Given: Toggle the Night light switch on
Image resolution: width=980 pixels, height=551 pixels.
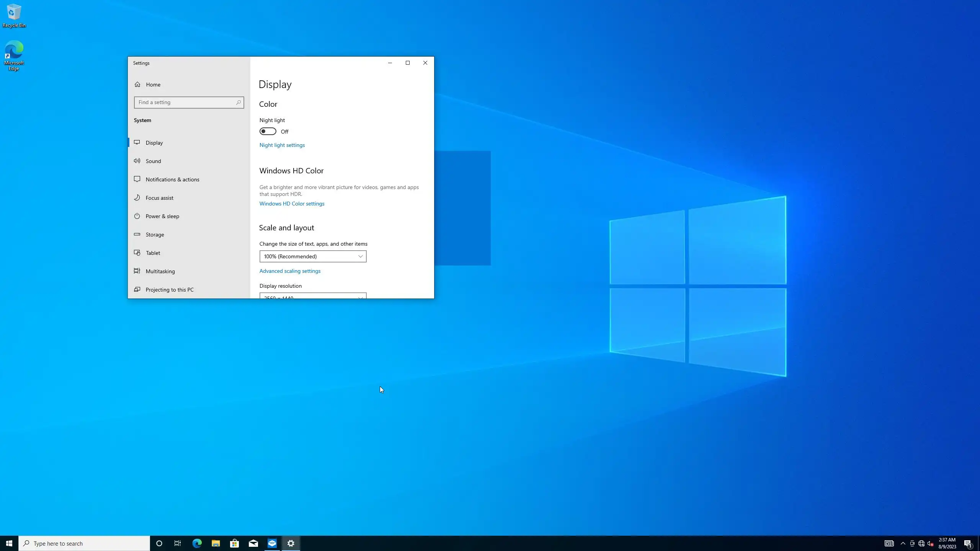Looking at the screenshot, I should pos(268,131).
